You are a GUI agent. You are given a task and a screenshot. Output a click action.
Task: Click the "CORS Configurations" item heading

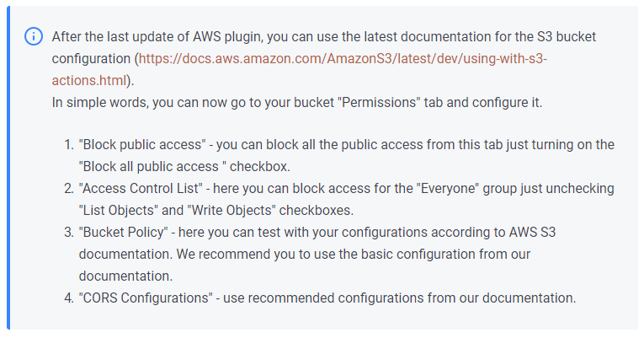pyautogui.click(x=146, y=298)
